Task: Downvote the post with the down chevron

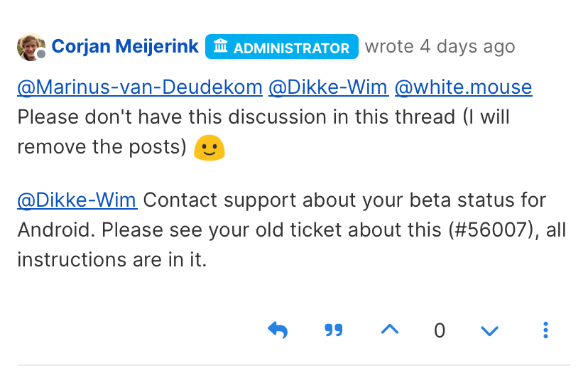Action: [489, 331]
